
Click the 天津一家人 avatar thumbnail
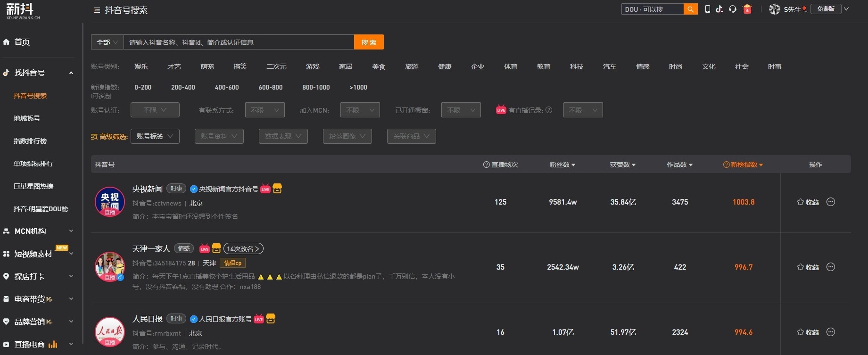coord(110,267)
